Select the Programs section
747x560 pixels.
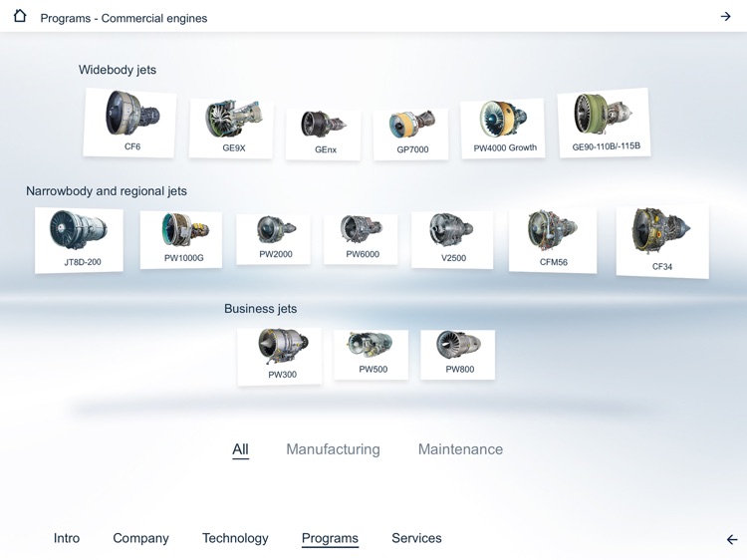point(330,538)
